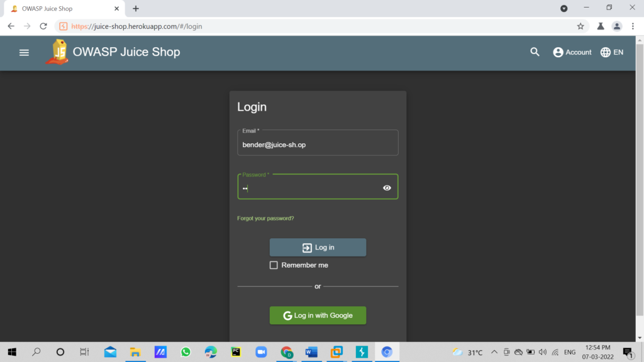Viewport: 644px width, 362px height.
Task: Enable the Remember me checkbox
Action: (274, 265)
